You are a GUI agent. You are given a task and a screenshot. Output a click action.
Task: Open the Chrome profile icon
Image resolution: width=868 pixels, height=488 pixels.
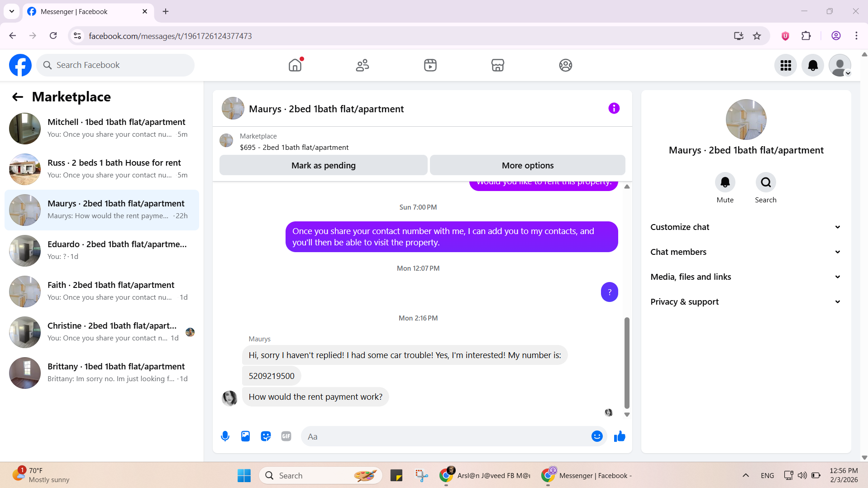(x=836, y=36)
